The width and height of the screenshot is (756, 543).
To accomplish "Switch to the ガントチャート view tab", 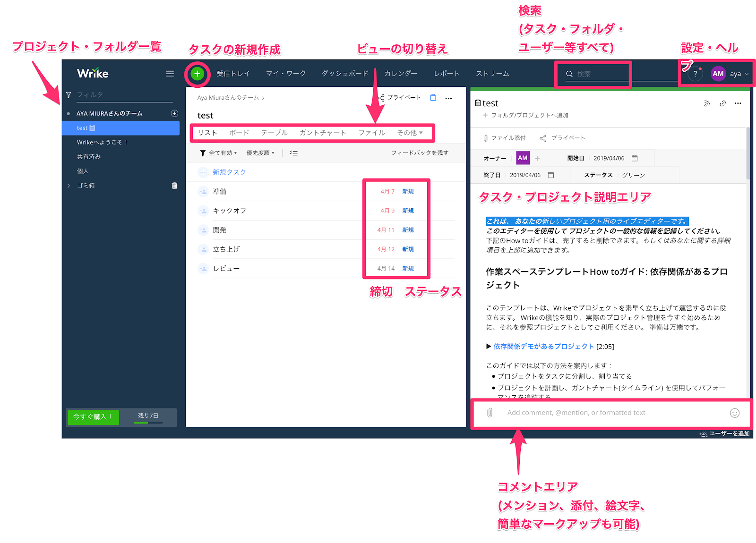I will tap(323, 133).
